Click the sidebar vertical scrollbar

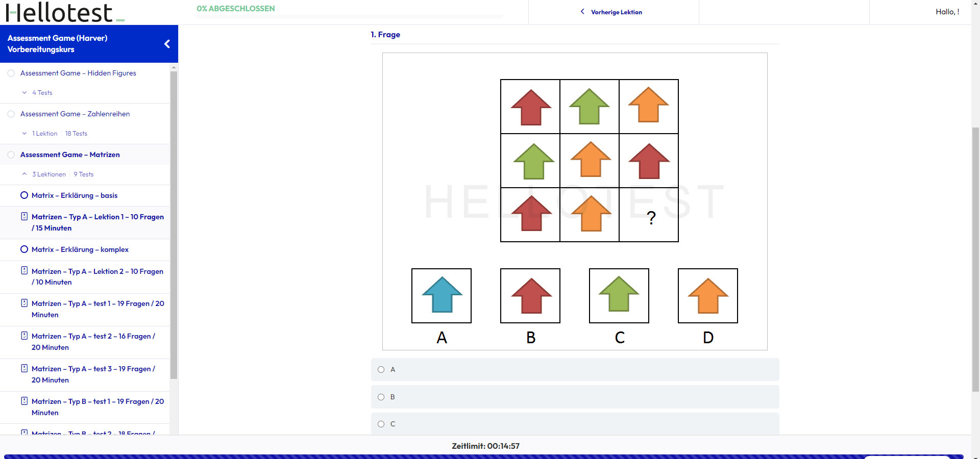point(174,224)
